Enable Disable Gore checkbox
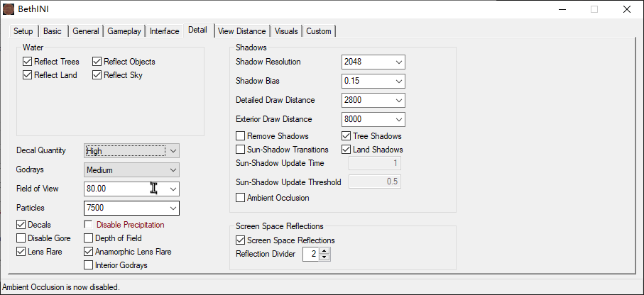Viewport: 644px width, 295px height. [x=21, y=238]
